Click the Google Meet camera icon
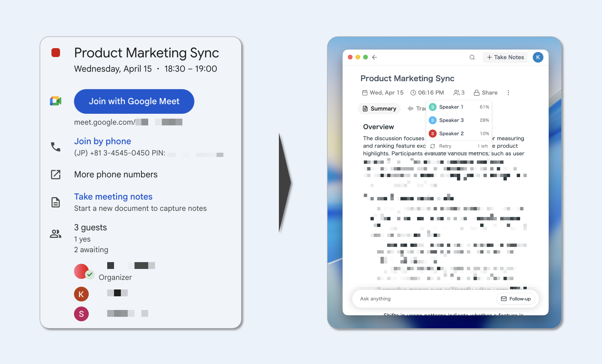The width and height of the screenshot is (602, 364). point(56,101)
